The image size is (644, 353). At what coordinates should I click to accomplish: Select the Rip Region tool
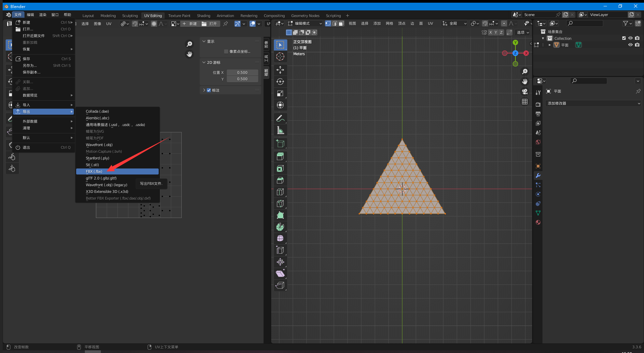[x=280, y=285]
